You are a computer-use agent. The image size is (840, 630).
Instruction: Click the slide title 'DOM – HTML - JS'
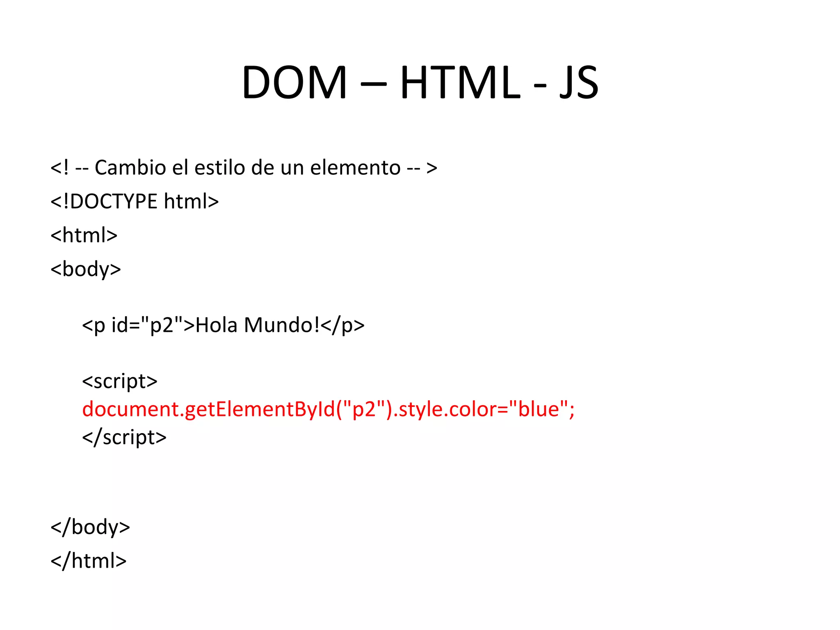click(420, 82)
